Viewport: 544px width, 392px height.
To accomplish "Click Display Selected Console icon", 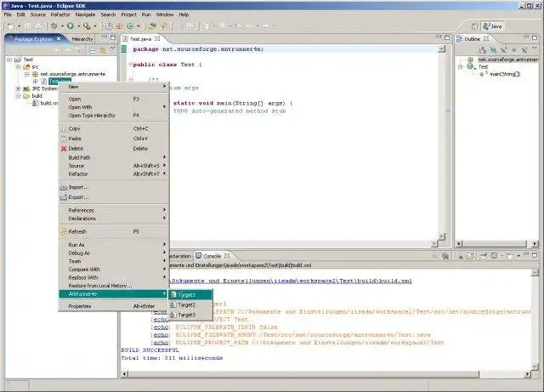I will [x=495, y=256].
